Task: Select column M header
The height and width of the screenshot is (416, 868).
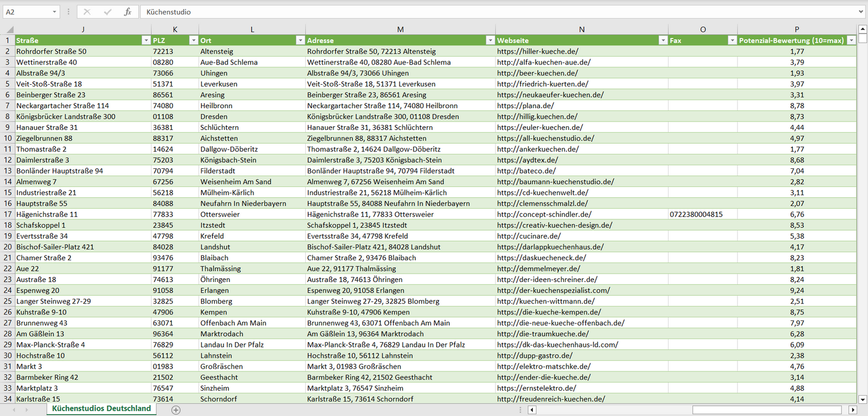Action: [400, 29]
